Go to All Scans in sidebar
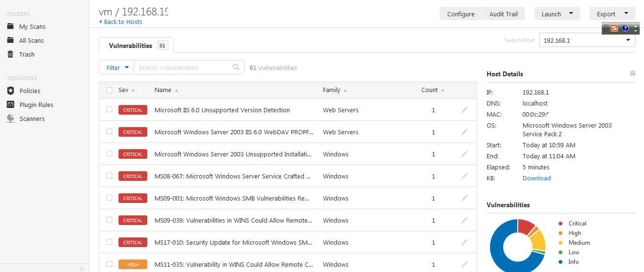 (x=31, y=40)
